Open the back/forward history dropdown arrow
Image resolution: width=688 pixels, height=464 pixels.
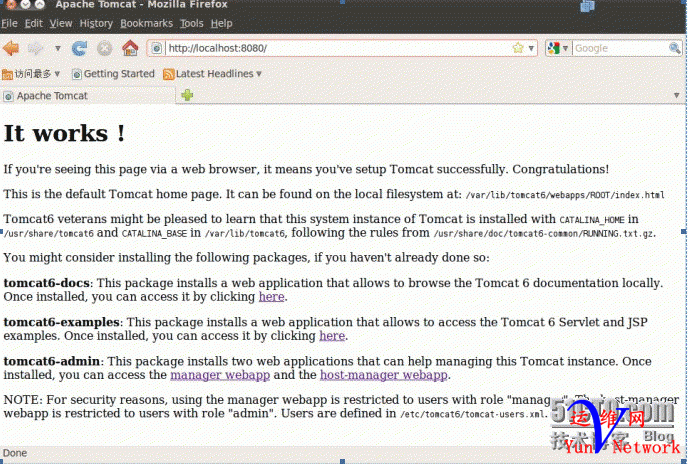[57, 48]
